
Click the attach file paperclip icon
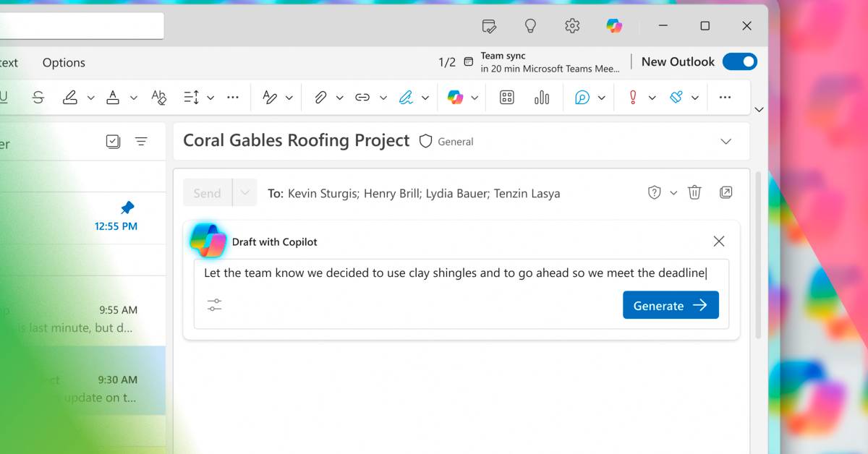320,98
